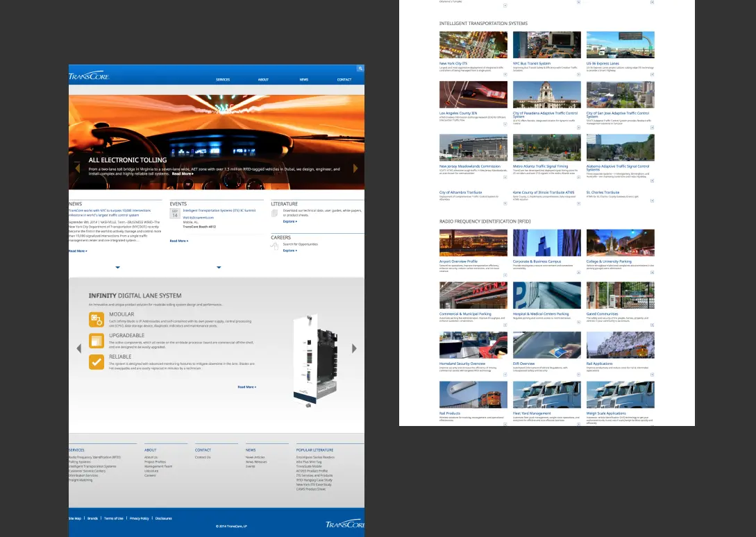Click previous arrow in Infinity Digital Lane section

(79, 348)
